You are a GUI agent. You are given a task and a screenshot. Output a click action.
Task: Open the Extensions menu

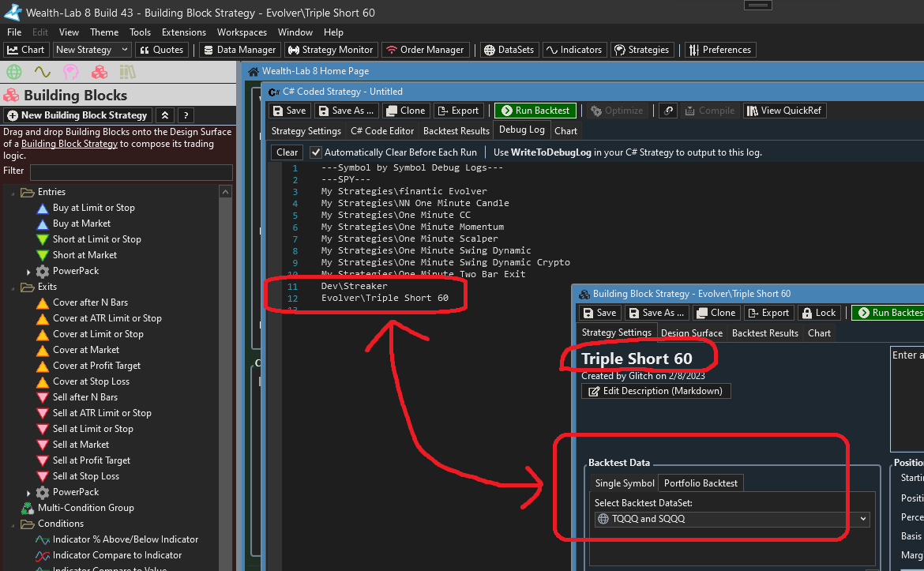coord(183,32)
